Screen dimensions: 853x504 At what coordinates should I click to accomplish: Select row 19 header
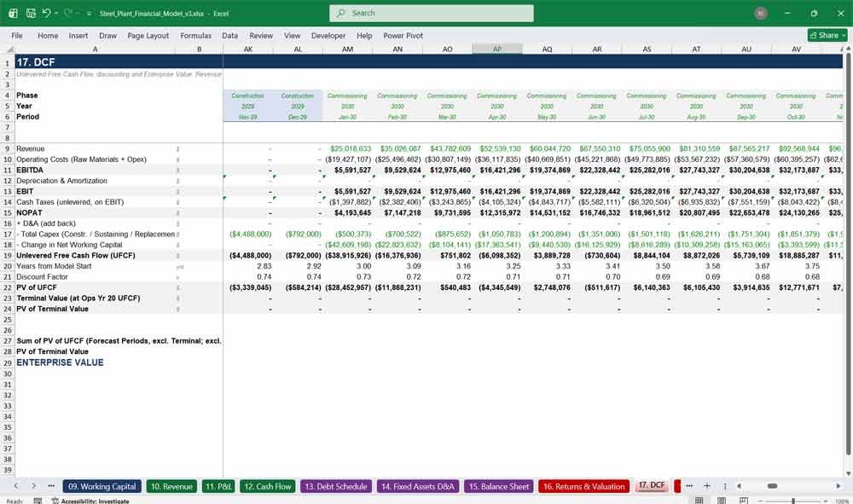8,256
